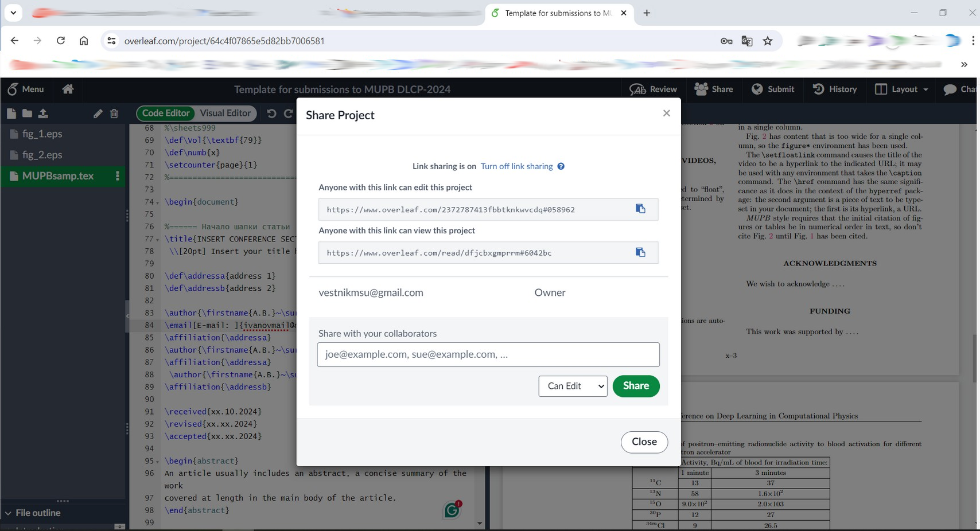The width and height of the screenshot is (980, 531).
Task: Expand the Layout dropdown menu
Action: pyautogui.click(x=901, y=89)
